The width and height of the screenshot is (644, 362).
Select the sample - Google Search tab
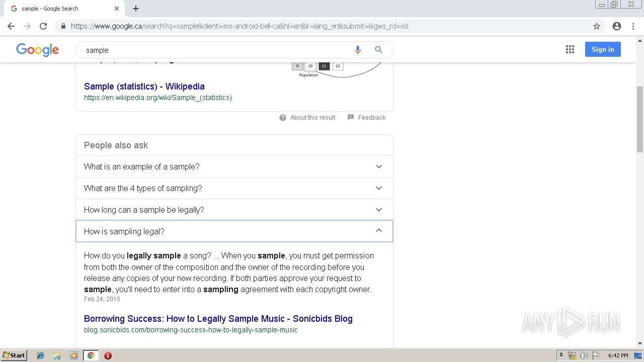(x=64, y=9)
